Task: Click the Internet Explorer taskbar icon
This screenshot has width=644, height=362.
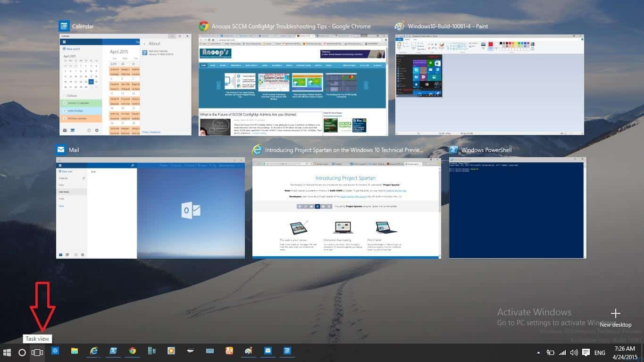Action: (94, 351)
